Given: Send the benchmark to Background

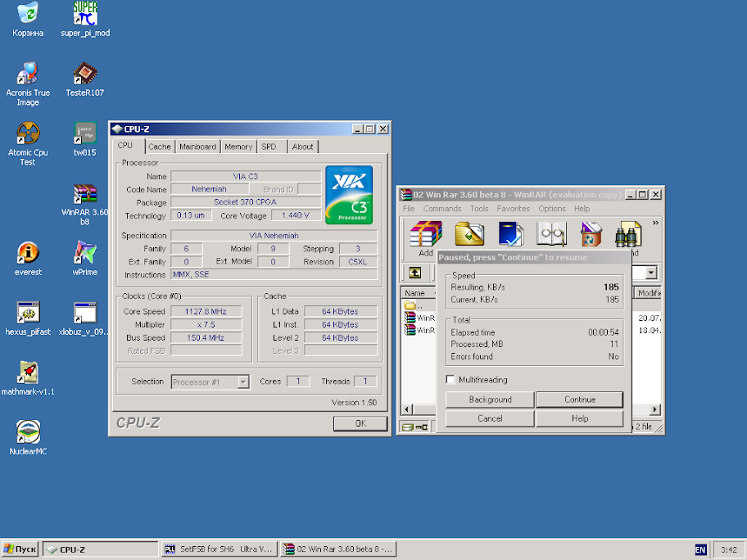Looking at the screenshot, I should coord(490,400).
